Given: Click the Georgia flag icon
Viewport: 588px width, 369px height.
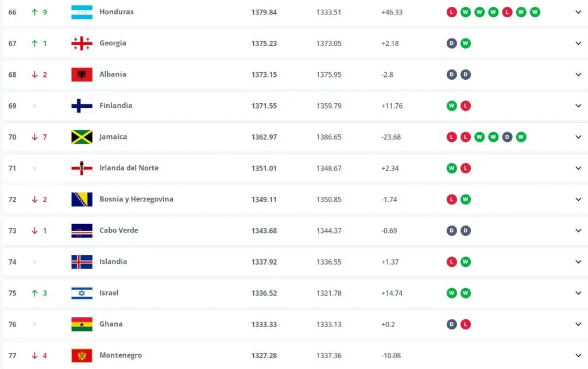Looking at the screenshot, I should pyautogui.click(x=82, y=43).
